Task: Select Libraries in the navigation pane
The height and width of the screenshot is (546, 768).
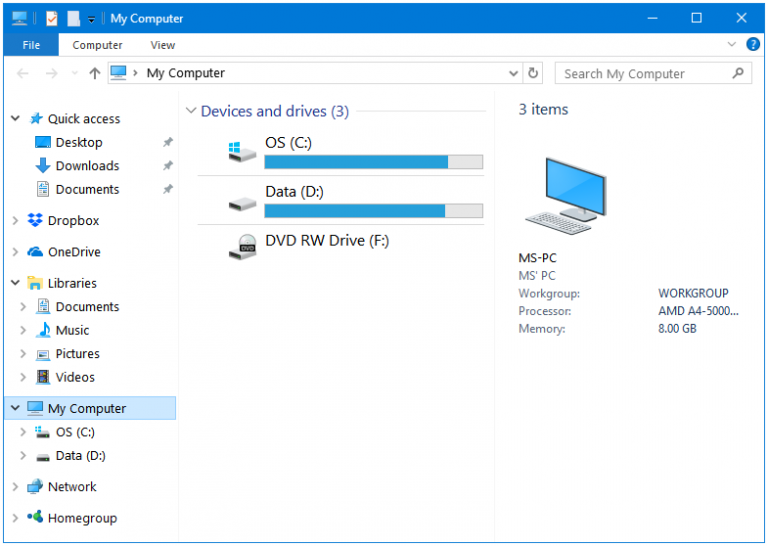Action: (72, 283)
